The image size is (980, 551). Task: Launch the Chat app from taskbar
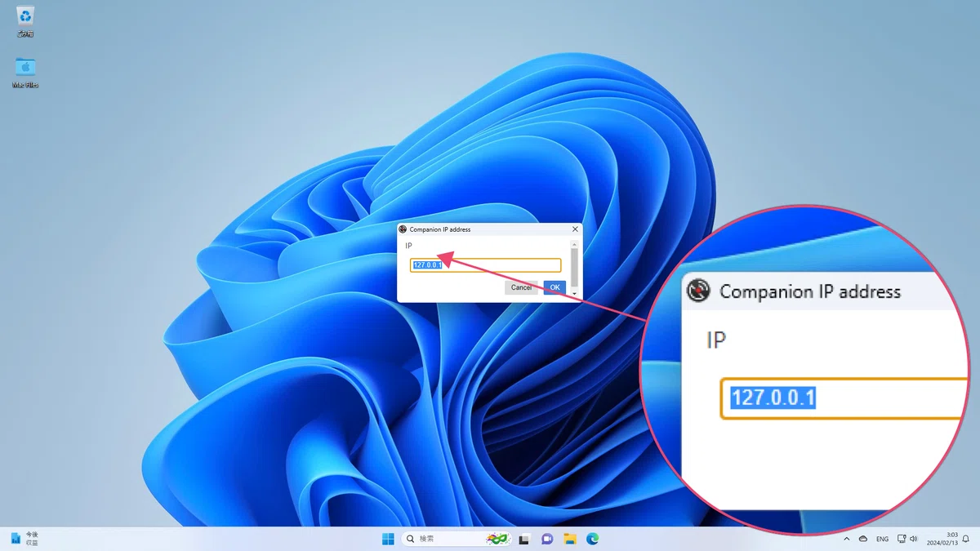click(547, 539)
